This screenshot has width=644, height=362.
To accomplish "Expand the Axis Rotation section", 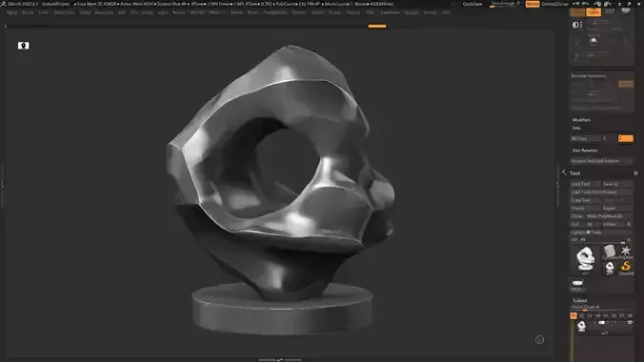I will pyautogui.click(x=585, y=151).
